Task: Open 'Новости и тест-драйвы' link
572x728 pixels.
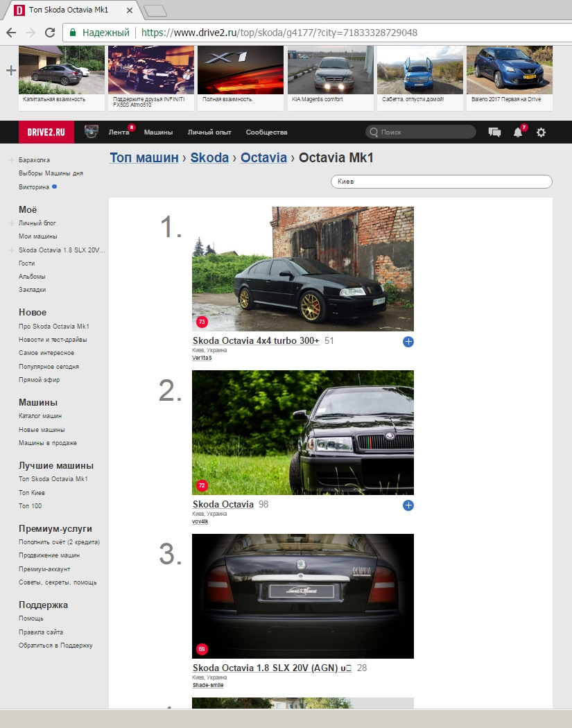Action: click(53, 340)
